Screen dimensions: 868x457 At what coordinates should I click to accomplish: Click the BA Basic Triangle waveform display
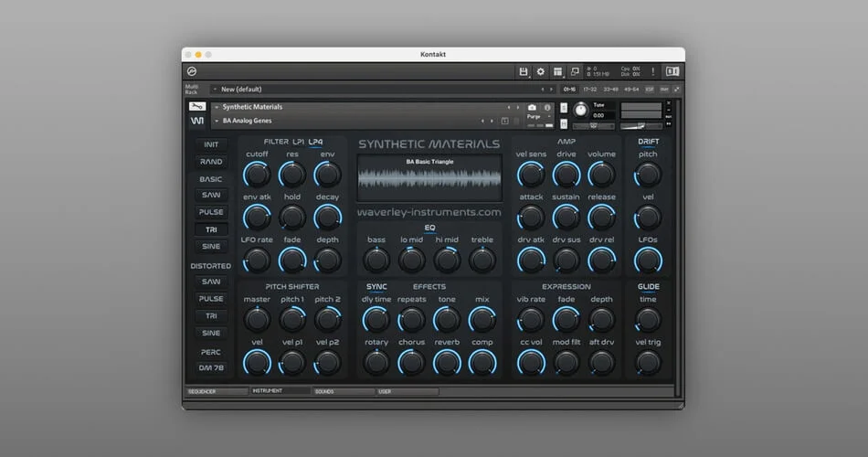coord(429,178)
